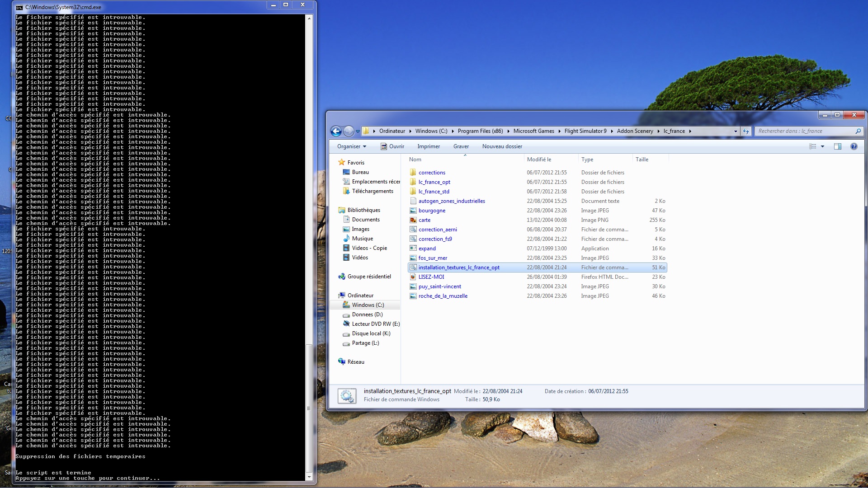Click the Explorer Forward arrow button

click(349, 131)
